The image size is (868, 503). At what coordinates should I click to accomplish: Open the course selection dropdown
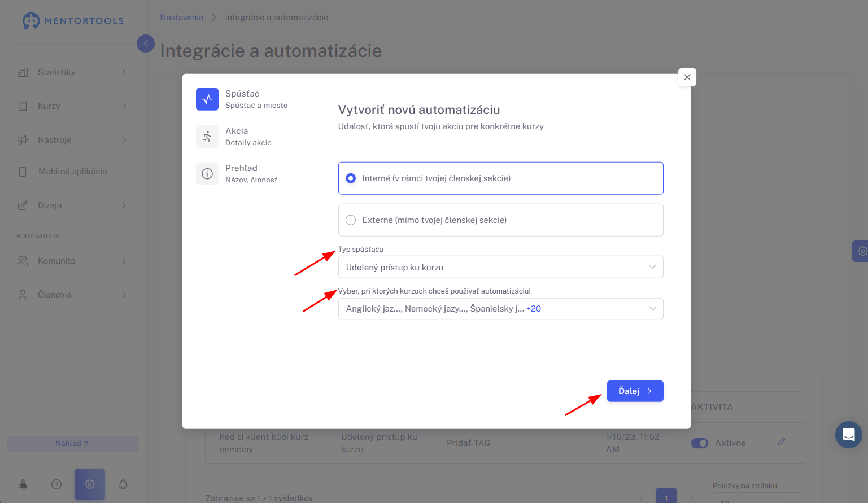pyautogui.click(x=500, y=309)
